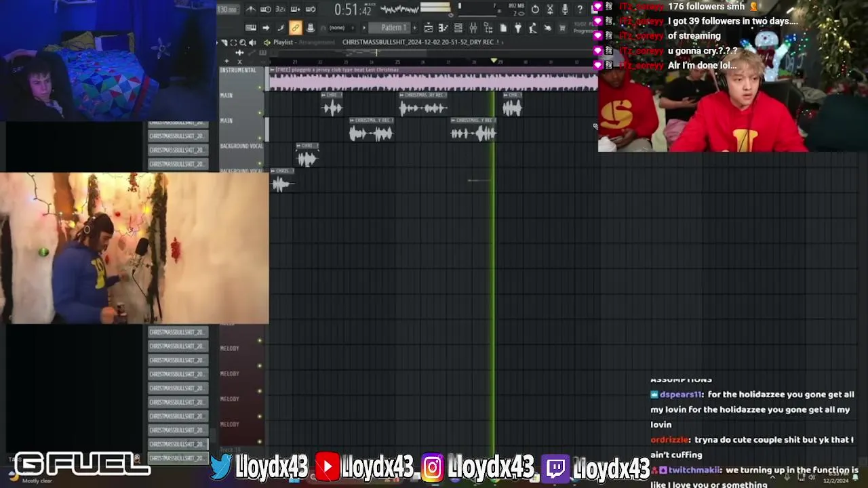Click bar 25 on the timeline ruler
Image resolution: width=868 pixels, height=488 pixels.
point(397,62)
